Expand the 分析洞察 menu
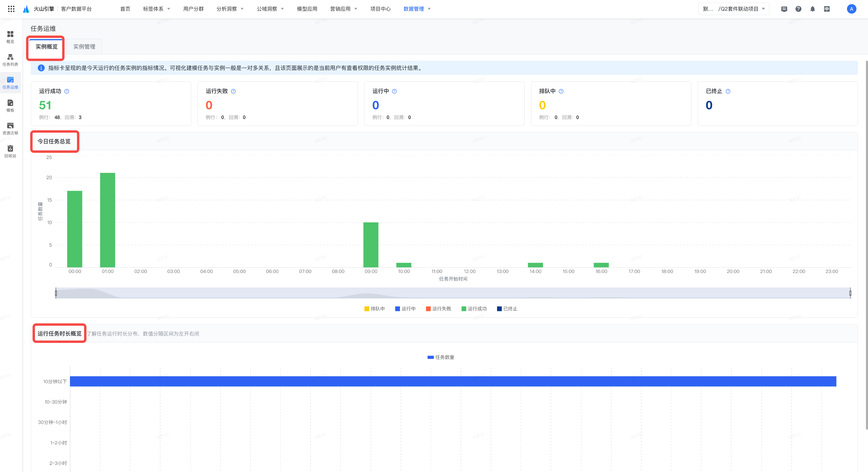Viewport: 868px width, 472px height. pos(230,9)
